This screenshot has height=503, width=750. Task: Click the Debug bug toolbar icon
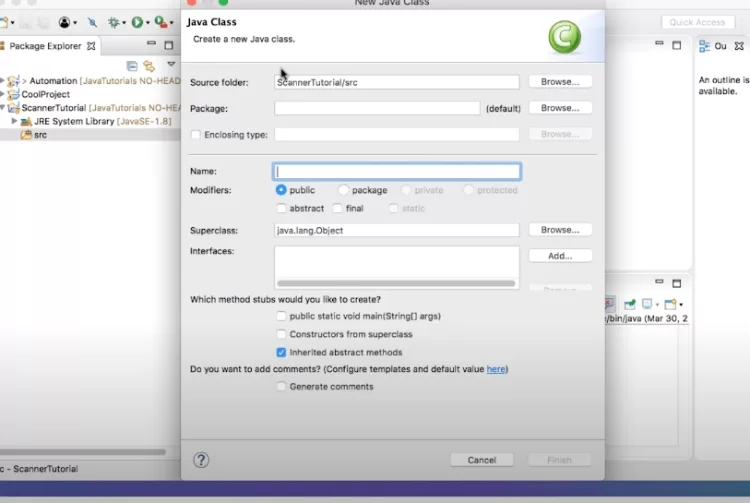point(113,22)
